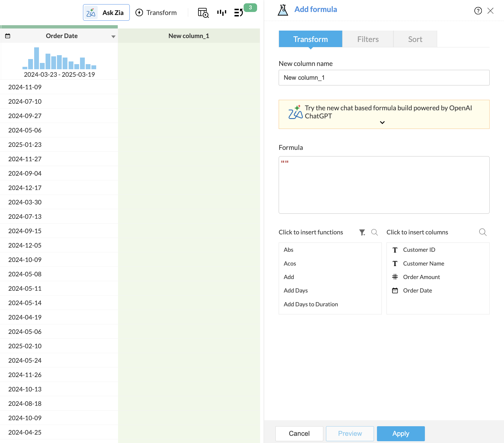
Task: Select the 2024-03-30 date cell
Action: [x=59, y=202]
